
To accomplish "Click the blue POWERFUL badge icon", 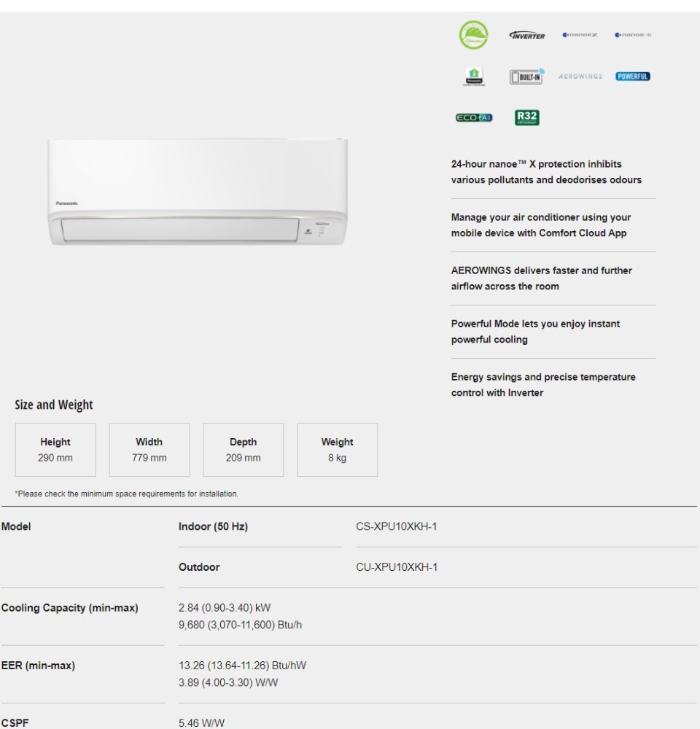I will tap(633, 77).
